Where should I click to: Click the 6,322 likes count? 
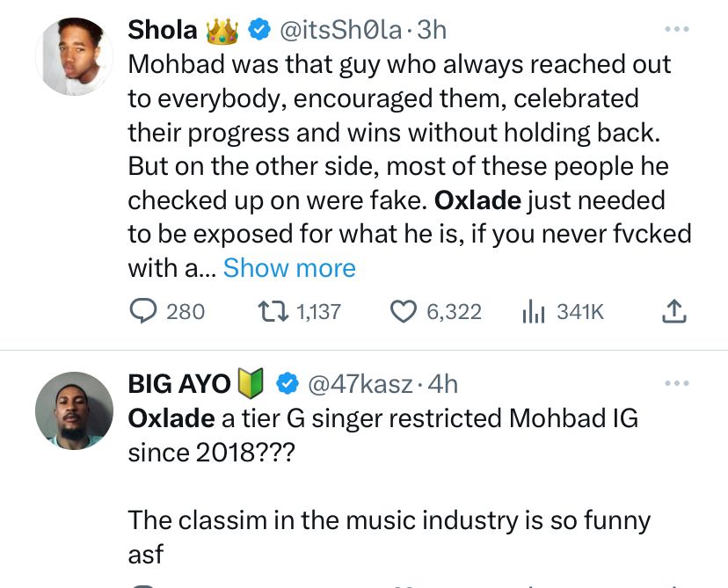click(454, 311)
